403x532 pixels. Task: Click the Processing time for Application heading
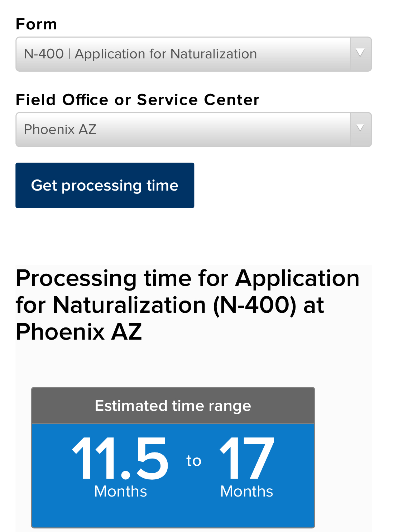(x=187, y=305)
